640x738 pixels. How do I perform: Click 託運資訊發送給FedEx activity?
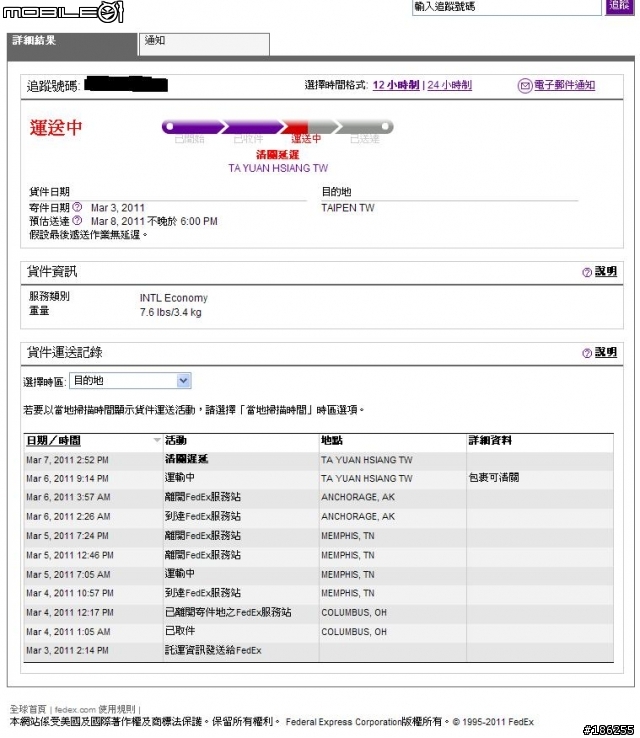tap(213, 650)
